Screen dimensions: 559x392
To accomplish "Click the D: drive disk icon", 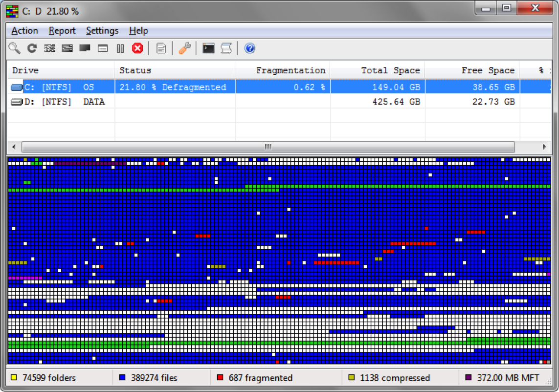I will click(x=17, y=102).
